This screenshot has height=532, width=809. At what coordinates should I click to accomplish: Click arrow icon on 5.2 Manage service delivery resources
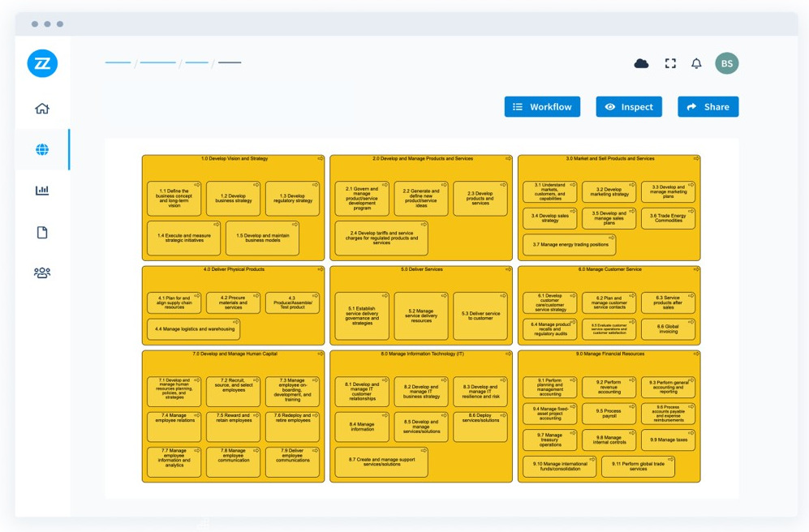point(444,296)
